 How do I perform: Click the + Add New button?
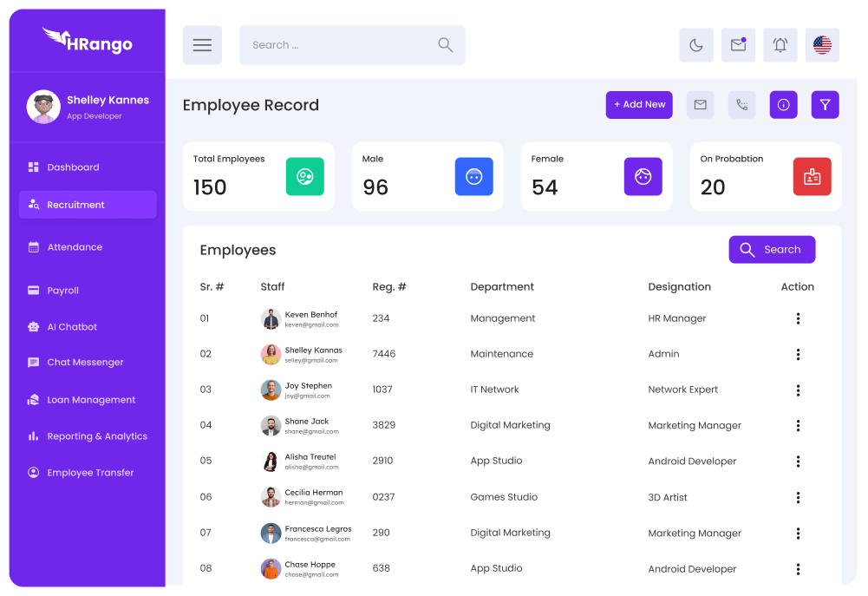(x=639, y=105)
